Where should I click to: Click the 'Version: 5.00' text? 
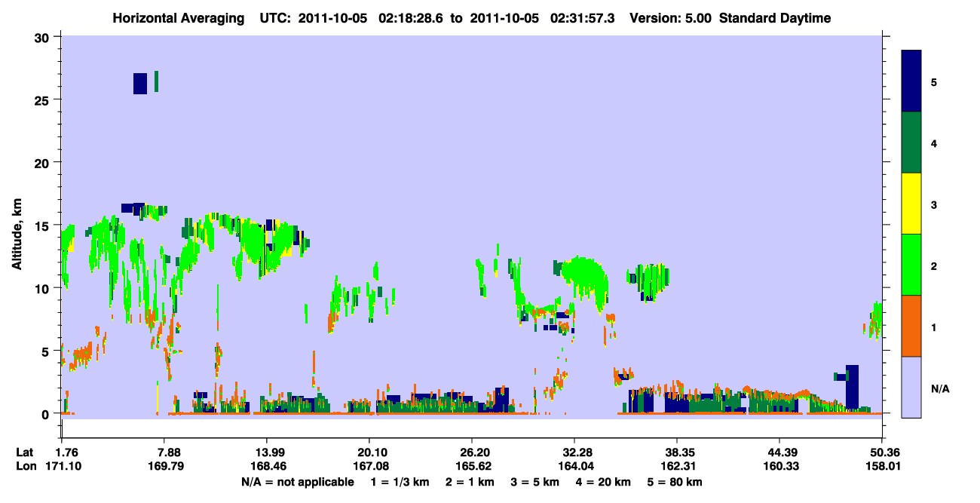point(671,18)
